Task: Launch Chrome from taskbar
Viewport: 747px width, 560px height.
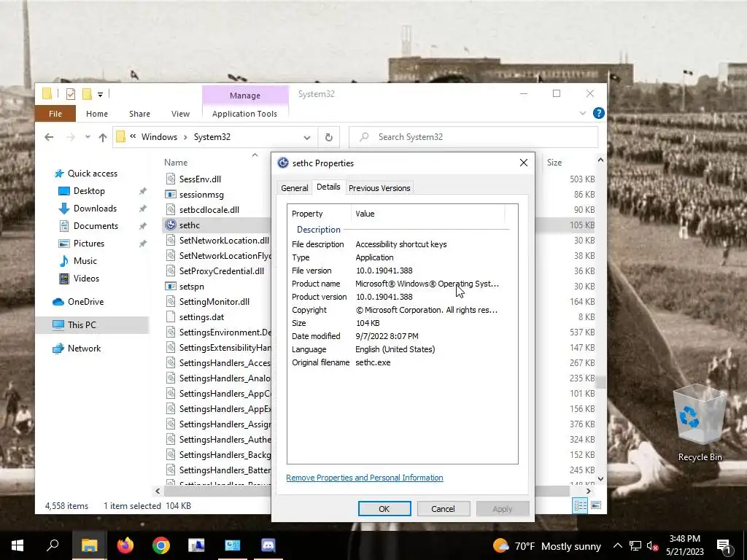Action: click(161, 545)
